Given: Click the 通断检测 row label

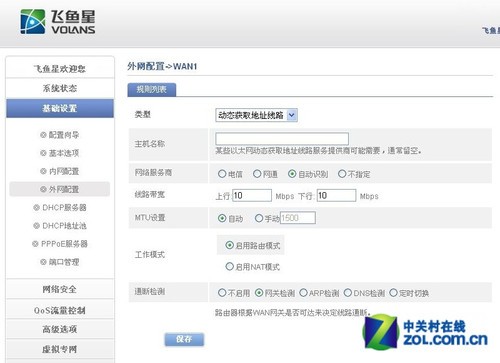Looking at the screenshot, I should 150,292.
